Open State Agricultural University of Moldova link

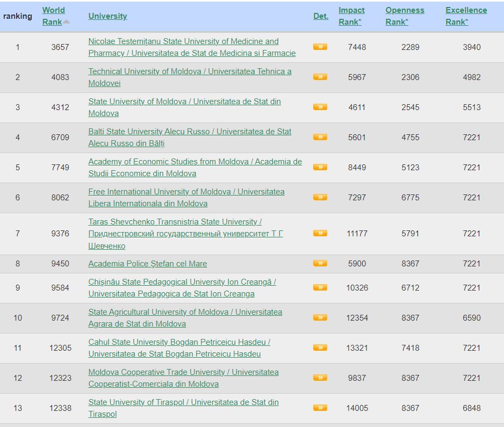(185, 318)
